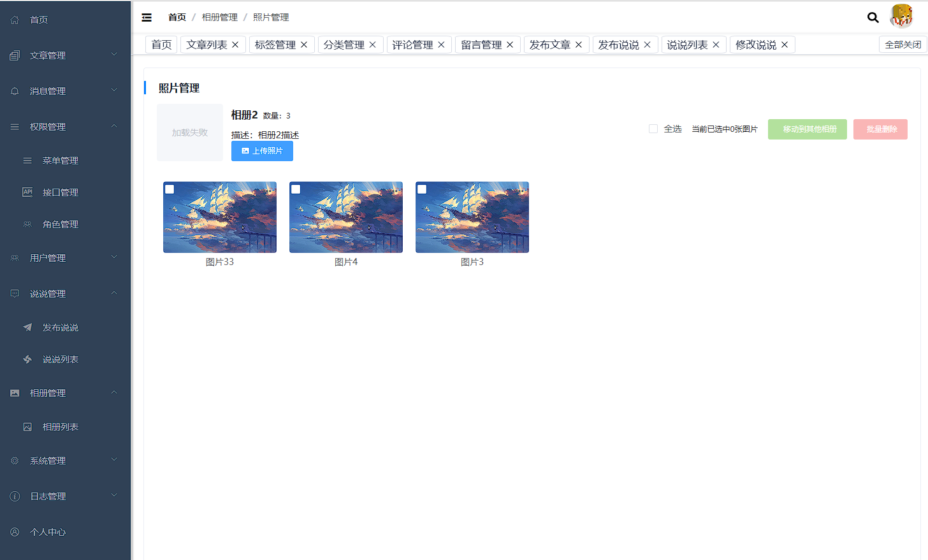Screen dimensions: 928x560
Task: Expand the 用户管理 submenu arrow
Action: point(114,257)
